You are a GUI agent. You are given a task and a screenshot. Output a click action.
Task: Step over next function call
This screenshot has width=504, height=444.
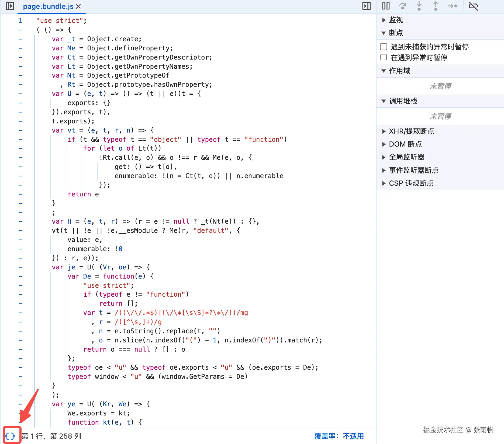[403, 6]
